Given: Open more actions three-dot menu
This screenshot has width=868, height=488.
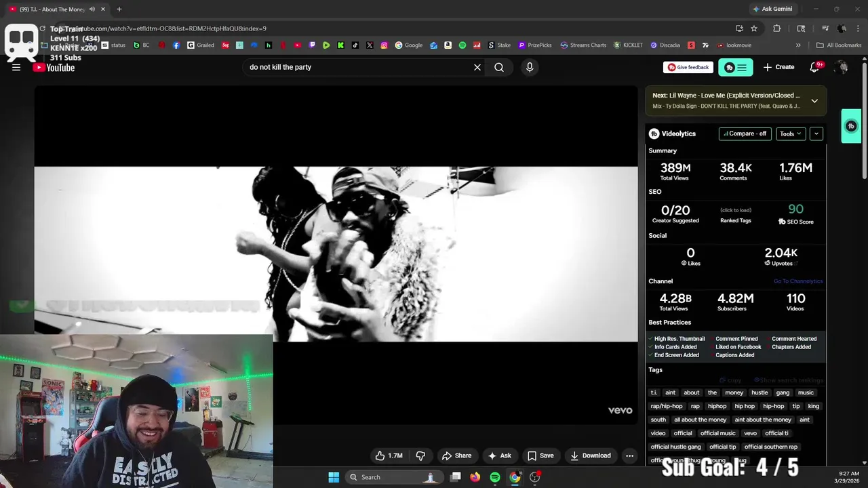Looking at the screenshot, I should click(x=629, y=455).
